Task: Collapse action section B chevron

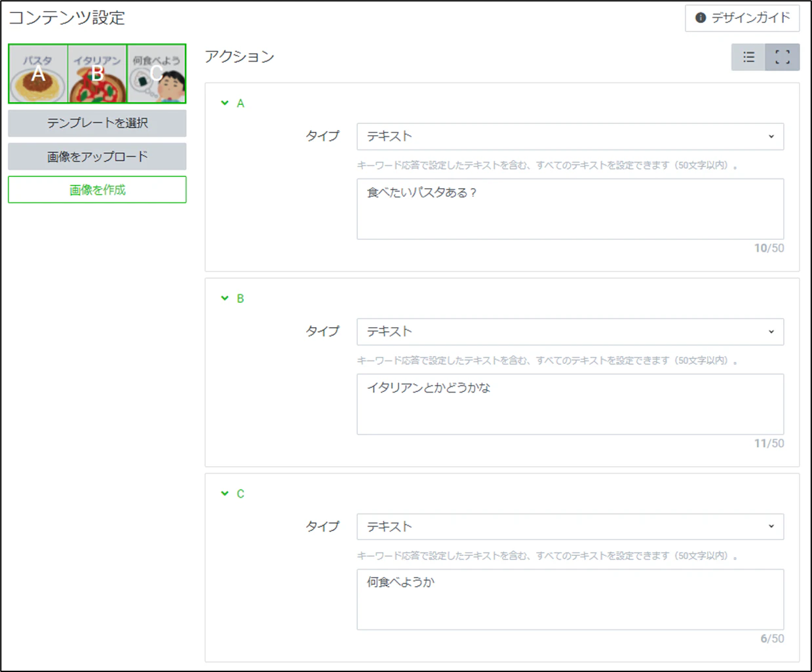Action: click(225, 298)
